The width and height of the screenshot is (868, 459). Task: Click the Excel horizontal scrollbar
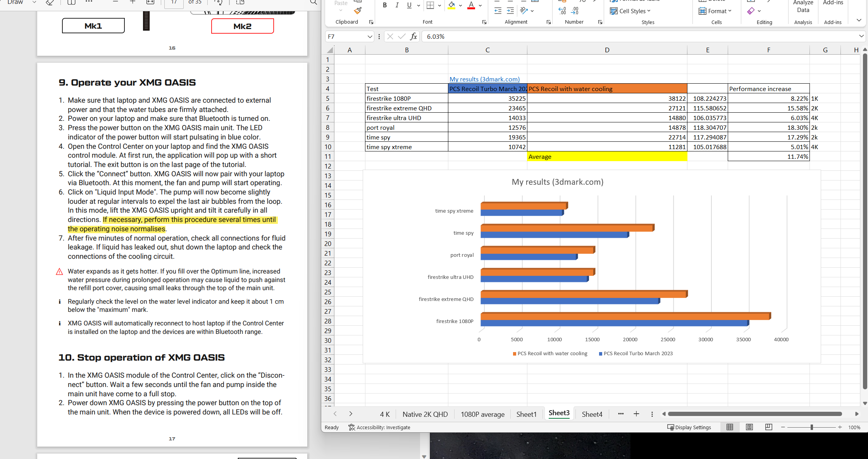click(755, 414)
